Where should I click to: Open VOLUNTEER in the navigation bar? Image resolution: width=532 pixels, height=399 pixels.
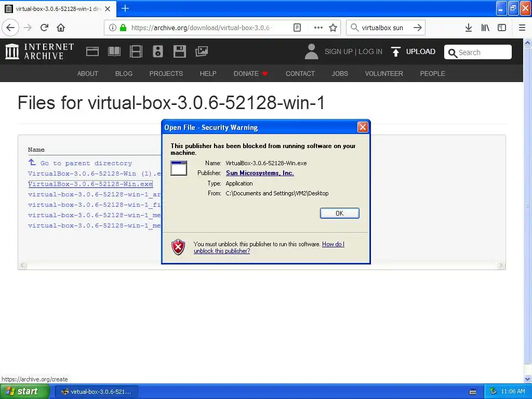click(x=384, y=74)
